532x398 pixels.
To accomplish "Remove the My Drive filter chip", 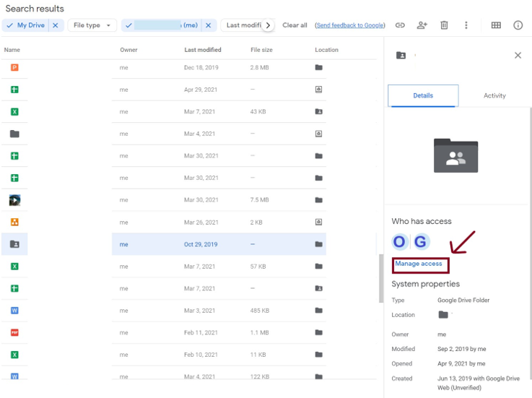I will coord(56,25).
